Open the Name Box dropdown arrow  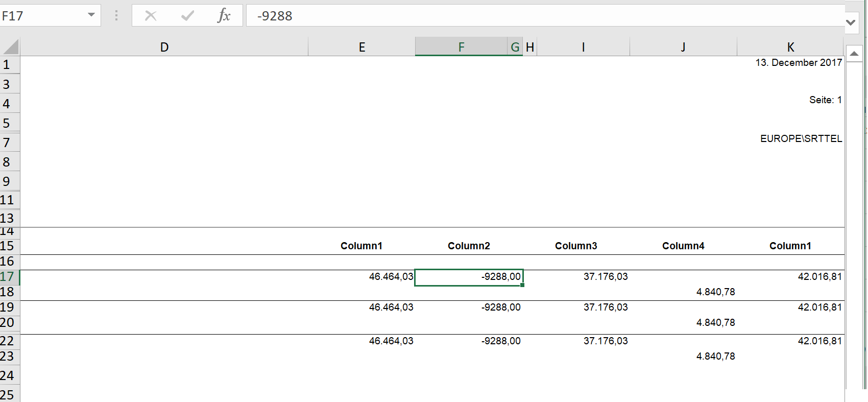[x=91, y=15]
